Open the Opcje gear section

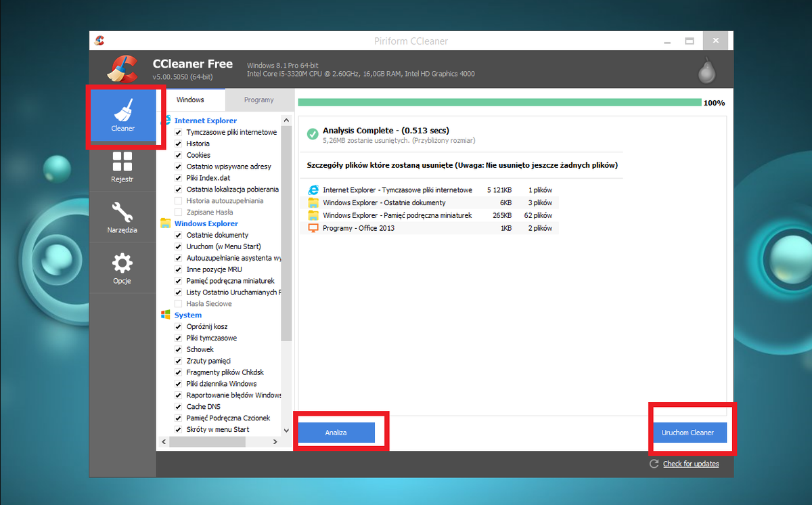[122, 268]
